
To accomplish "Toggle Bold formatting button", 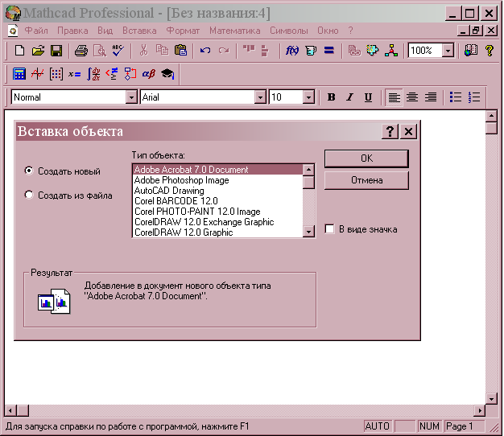I will [x=331, y=97].
